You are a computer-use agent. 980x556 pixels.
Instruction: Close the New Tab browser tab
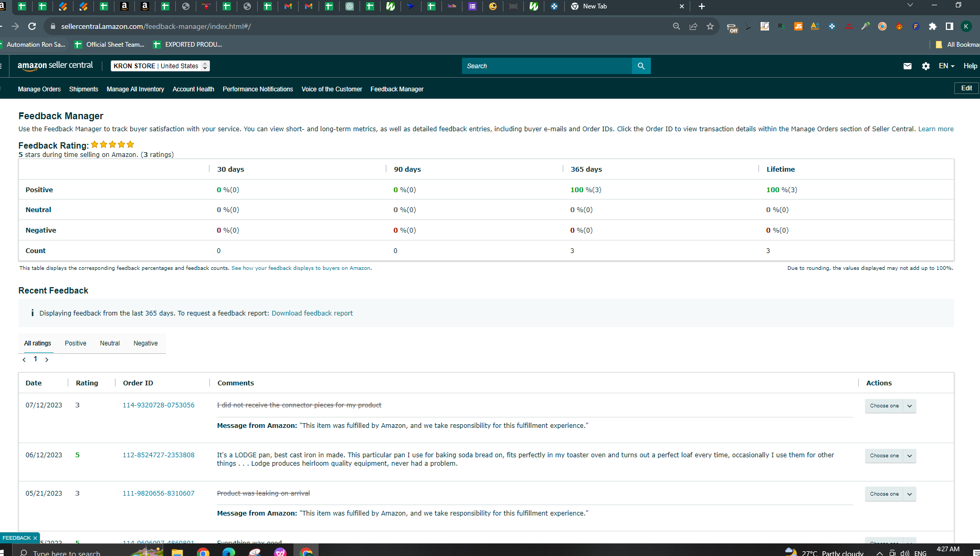pyautogui.click(x=682, y=6)
